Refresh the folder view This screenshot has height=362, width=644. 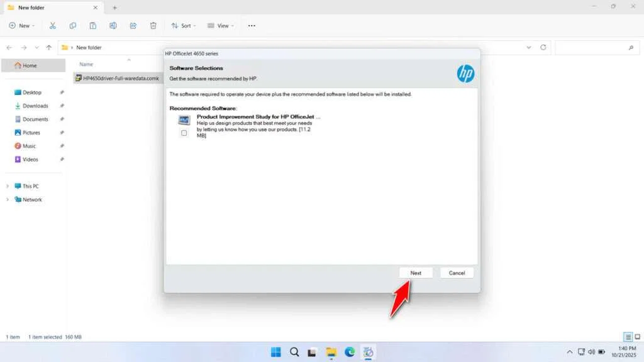542,47
